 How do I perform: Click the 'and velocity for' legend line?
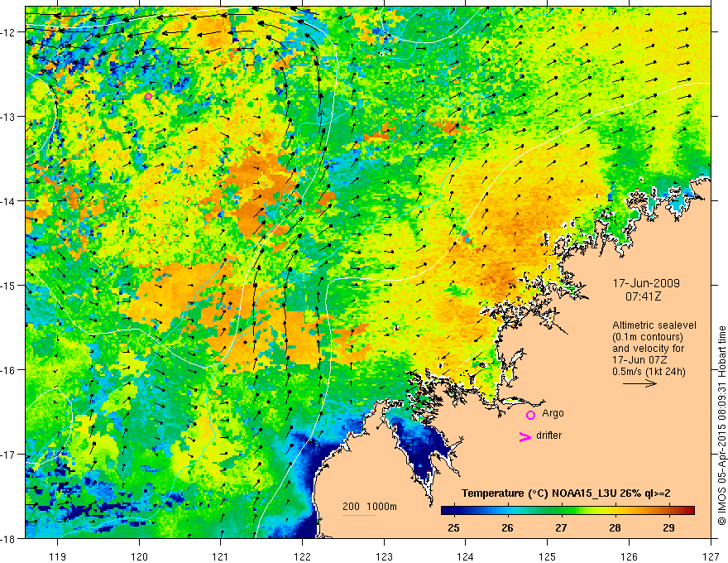[648, 349]
